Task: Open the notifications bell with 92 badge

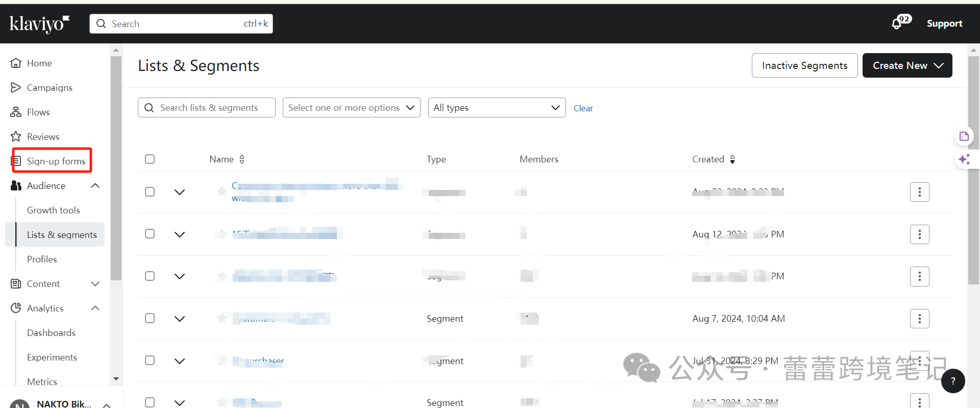Action: point(898,23)
